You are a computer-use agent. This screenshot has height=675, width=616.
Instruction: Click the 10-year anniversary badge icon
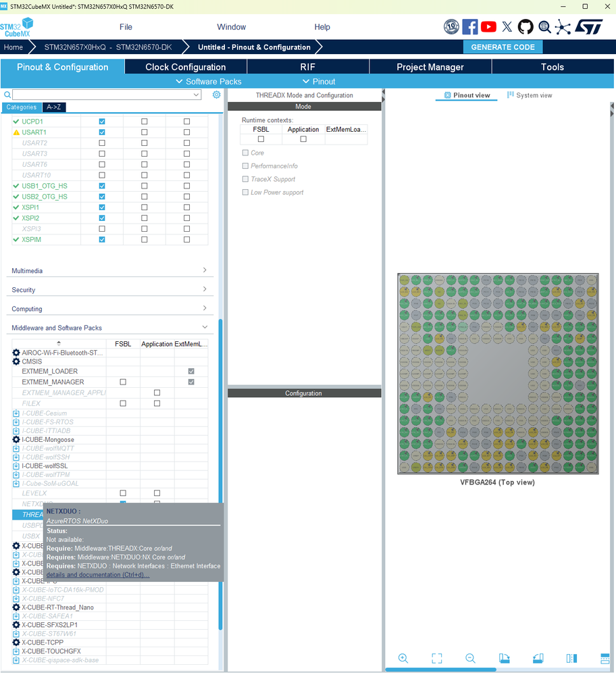(451, 27)
